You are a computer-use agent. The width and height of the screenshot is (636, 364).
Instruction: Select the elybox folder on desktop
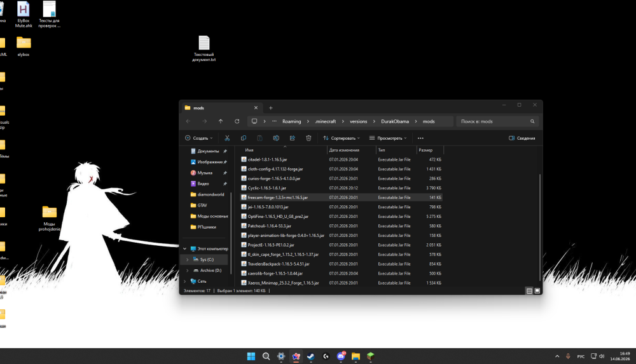tap(24, 46)
